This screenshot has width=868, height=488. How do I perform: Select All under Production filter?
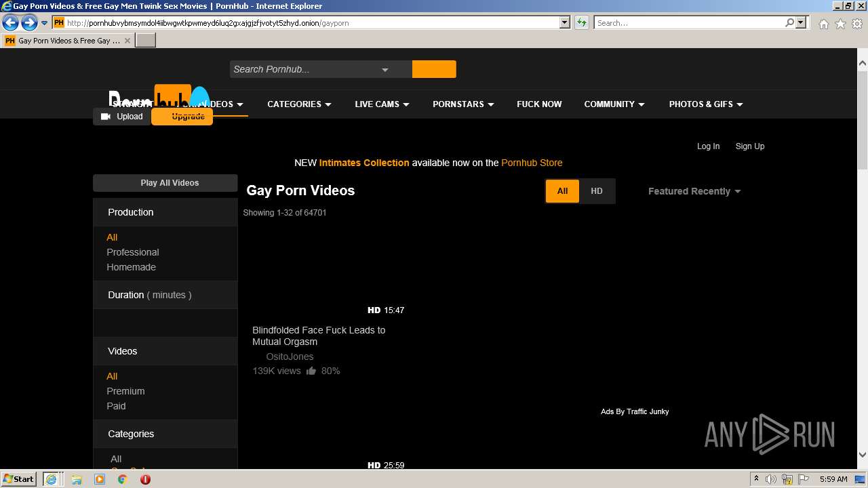pos(112,237)
